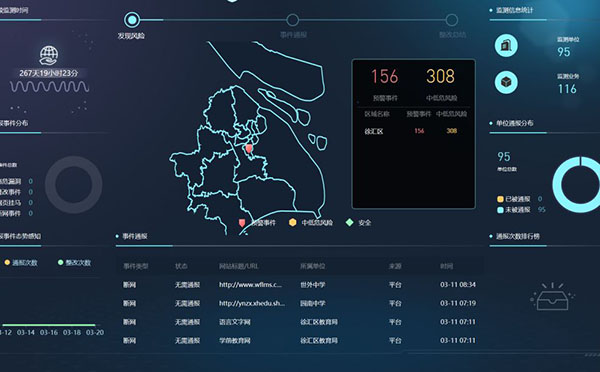Toggle the green 整改次数 legend dot
The image size is (600, 372).
point(60,263)
